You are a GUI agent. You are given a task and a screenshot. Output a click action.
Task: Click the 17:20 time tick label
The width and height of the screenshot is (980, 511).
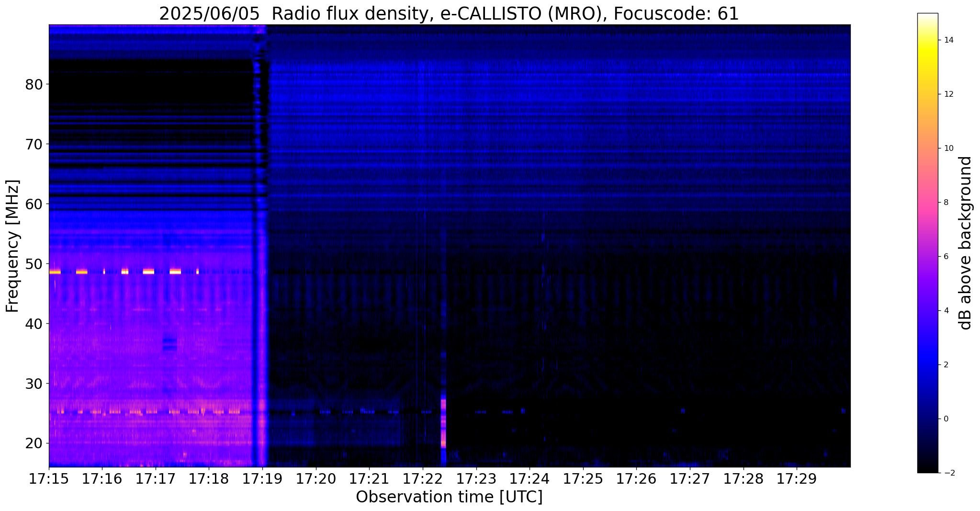pos(316,479)
